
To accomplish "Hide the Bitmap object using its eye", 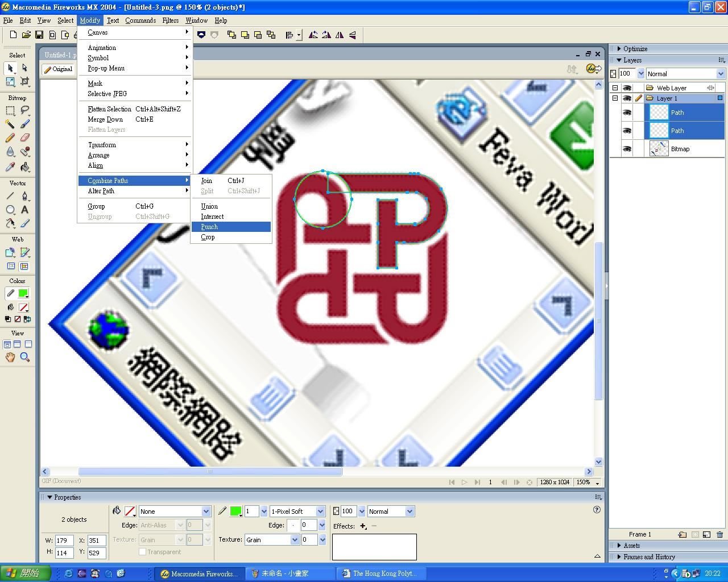I will [627, 149].
